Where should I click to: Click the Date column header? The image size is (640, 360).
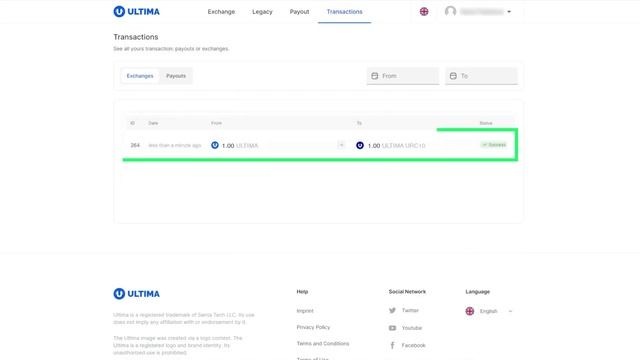tap(153, 123)
